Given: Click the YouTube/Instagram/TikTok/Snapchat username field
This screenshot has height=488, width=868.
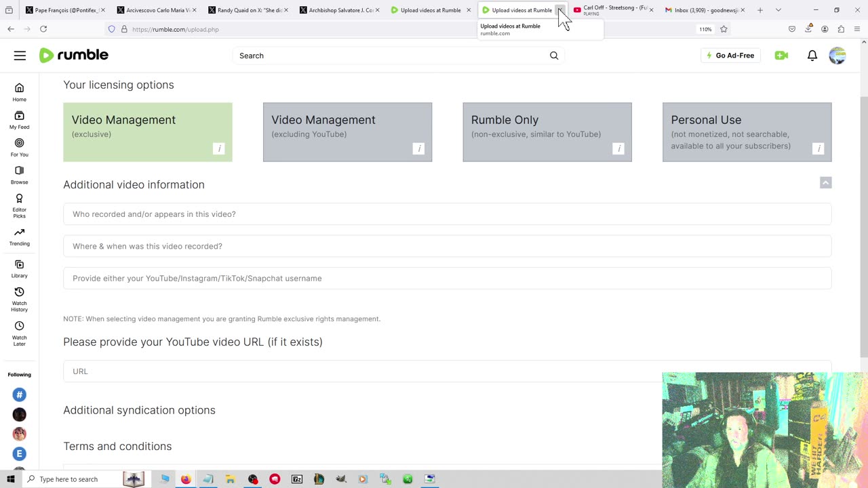Looking at the screenshot, I should (x=448, y=279).
